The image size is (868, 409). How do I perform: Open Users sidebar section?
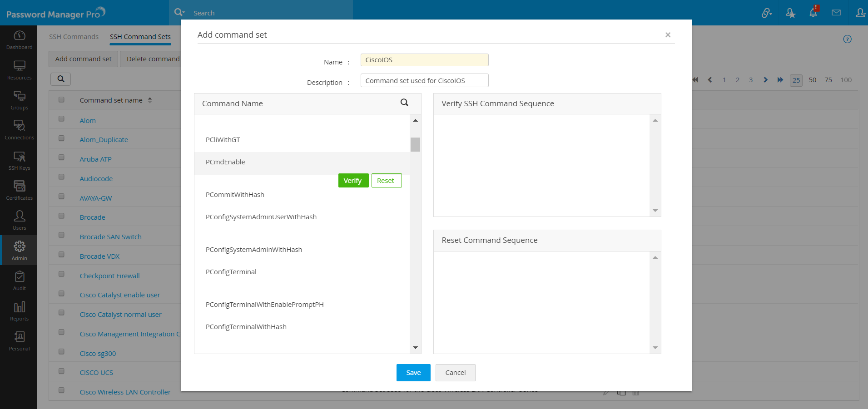click(x=19, y=221)
